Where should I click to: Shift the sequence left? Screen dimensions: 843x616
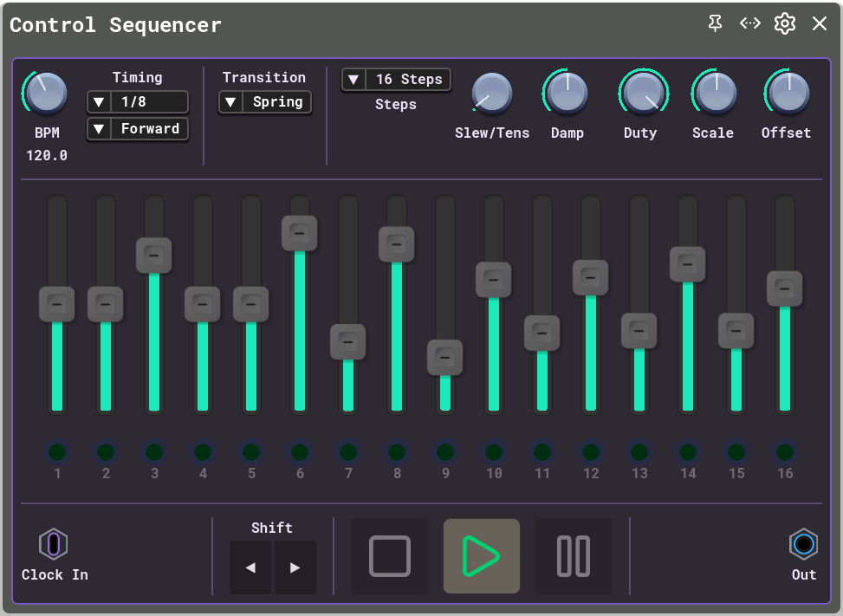click(250, 567)
